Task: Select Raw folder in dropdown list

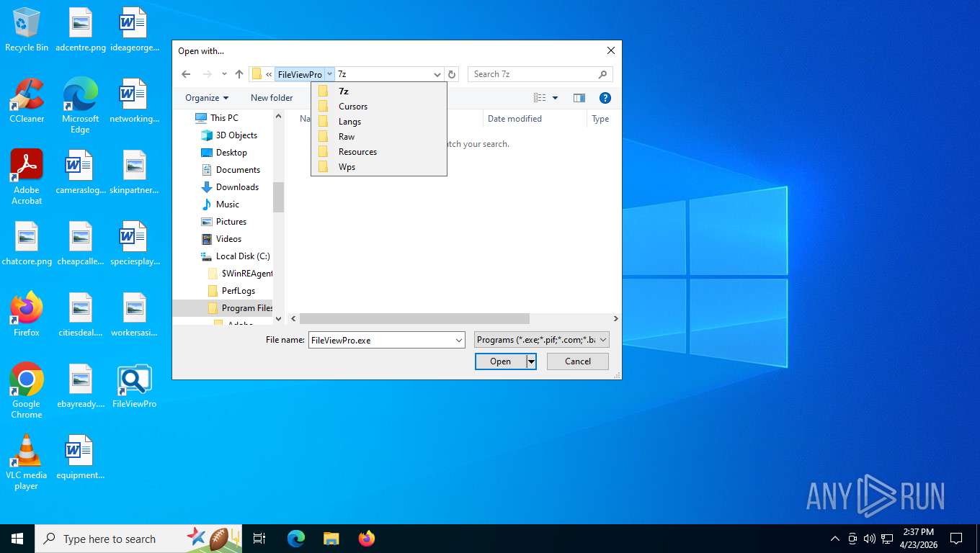Action: click(378, 137)
